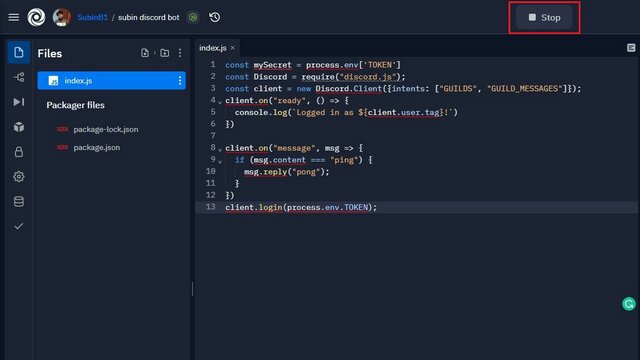Click the Replit logo icon
The width and height of the screenshot is (640, 360).
pos(36,17)
